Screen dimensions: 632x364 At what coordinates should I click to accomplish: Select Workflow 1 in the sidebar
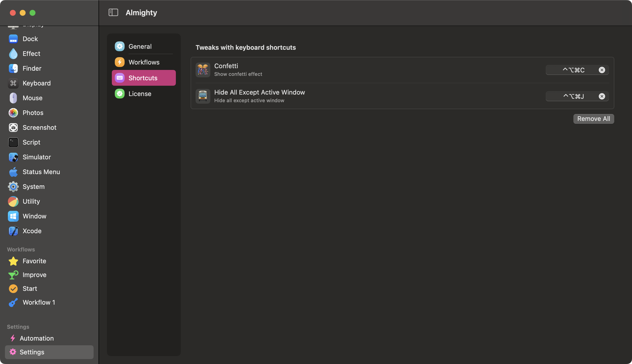pyautogui.click(x=39, y=302)
